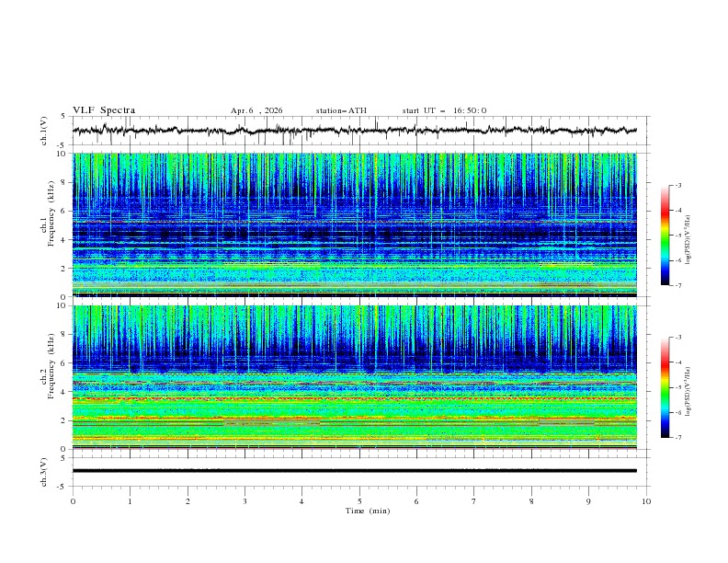Image resolution: width=728 pixels, height=563 pixels.
Task: Select the "Time (min)" axis label
Action: 368,511
